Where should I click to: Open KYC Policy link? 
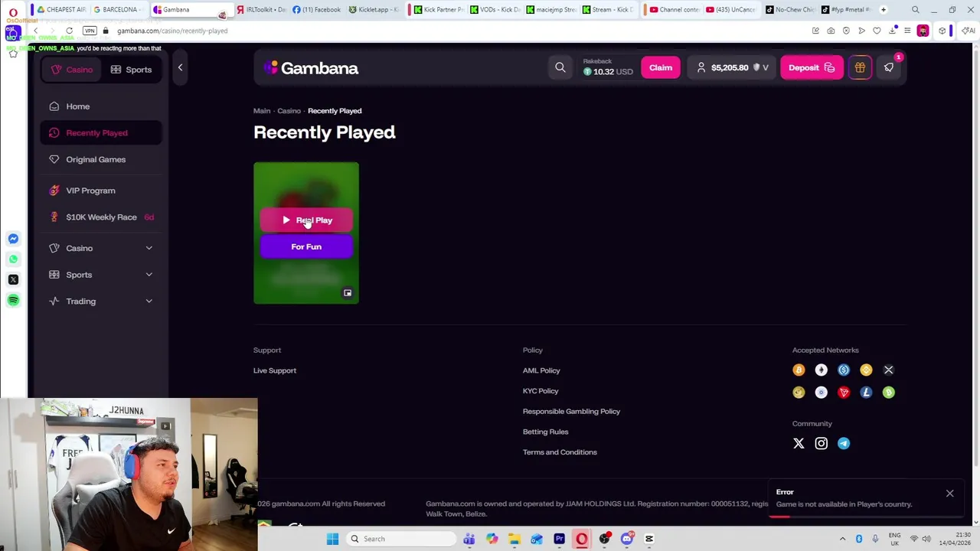[541, 391]
